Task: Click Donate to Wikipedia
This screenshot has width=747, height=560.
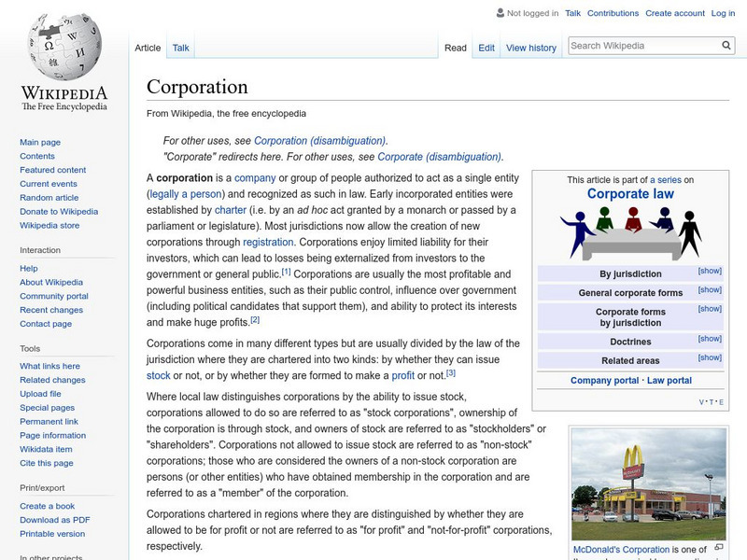Action: click(59, 212)
